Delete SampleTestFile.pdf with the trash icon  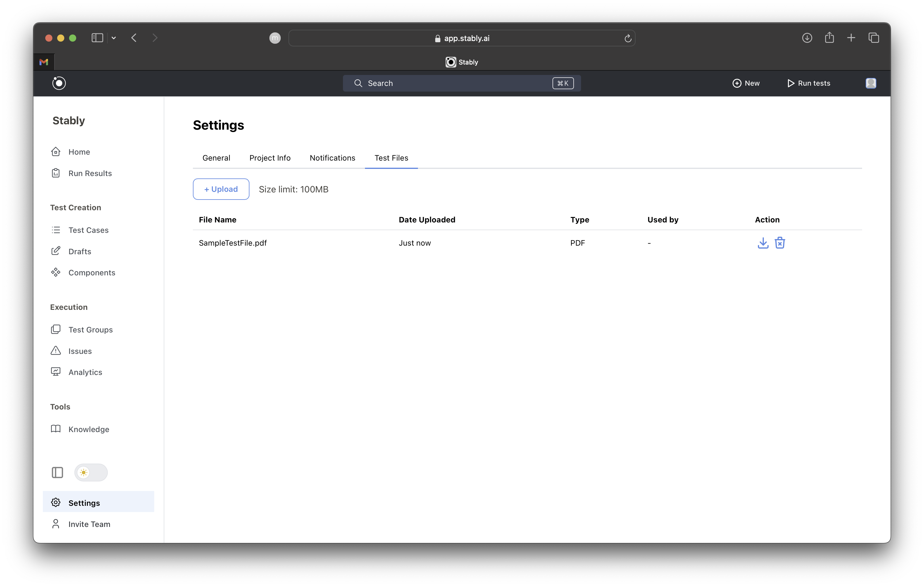[780, 243]
